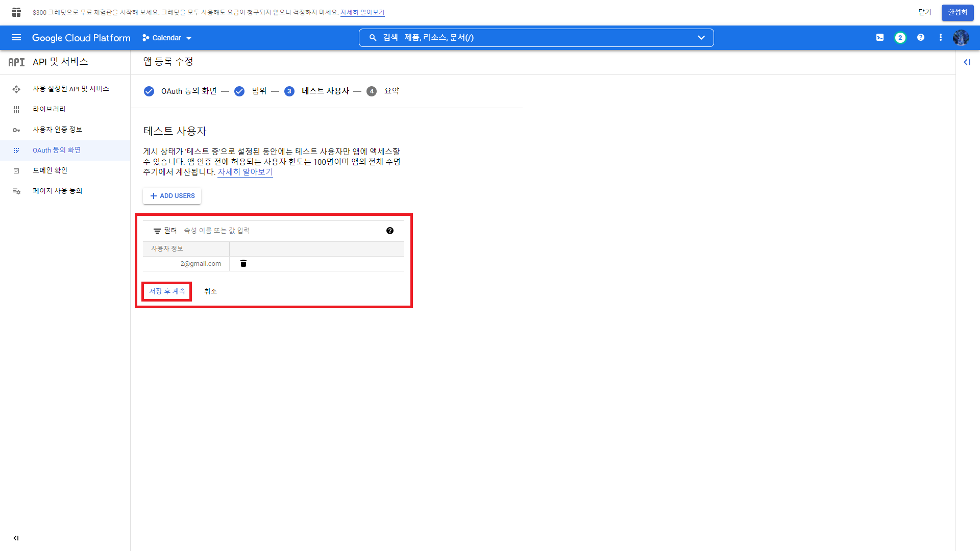980x551 pixels.
Task: Select 라이브러리 in the sidebar
Action: pyautogui.click(x=49, y=109)
